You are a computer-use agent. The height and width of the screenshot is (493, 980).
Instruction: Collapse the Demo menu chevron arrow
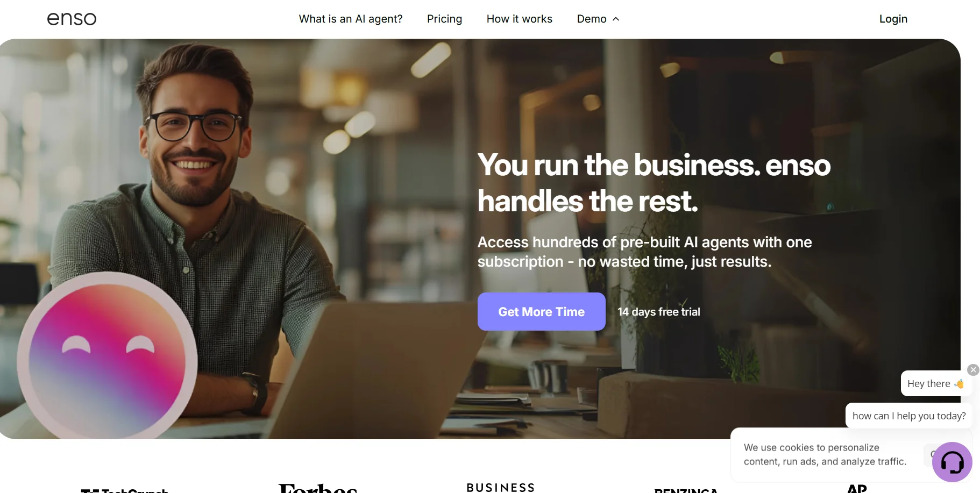point(616,19)
